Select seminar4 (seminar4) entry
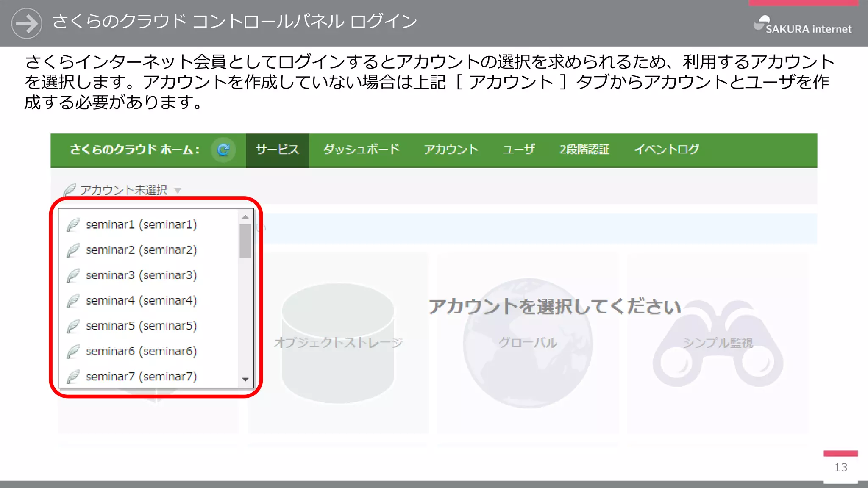868x488 pixels. coord(148,301)
